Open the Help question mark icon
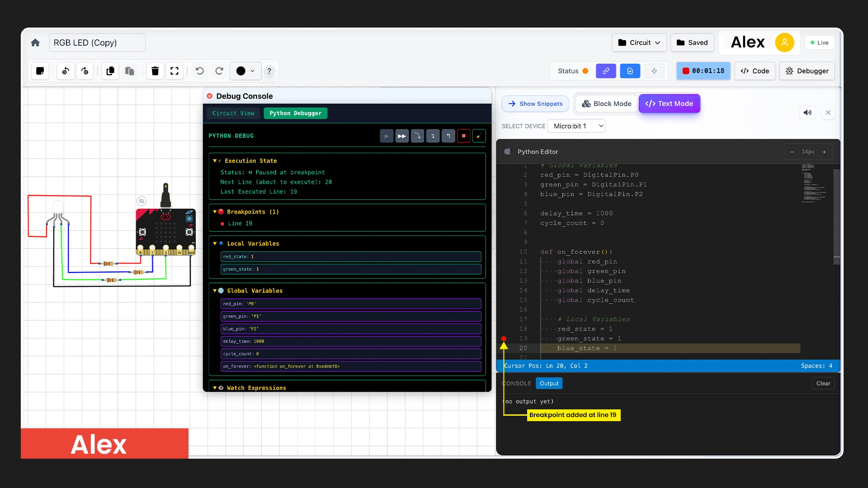This screenshot has width=868, height=488. (x=269, y=71)
